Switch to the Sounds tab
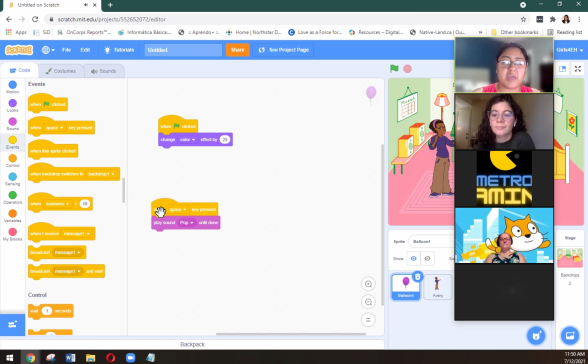Screen dimensions: 588x364 click(104, 71)
